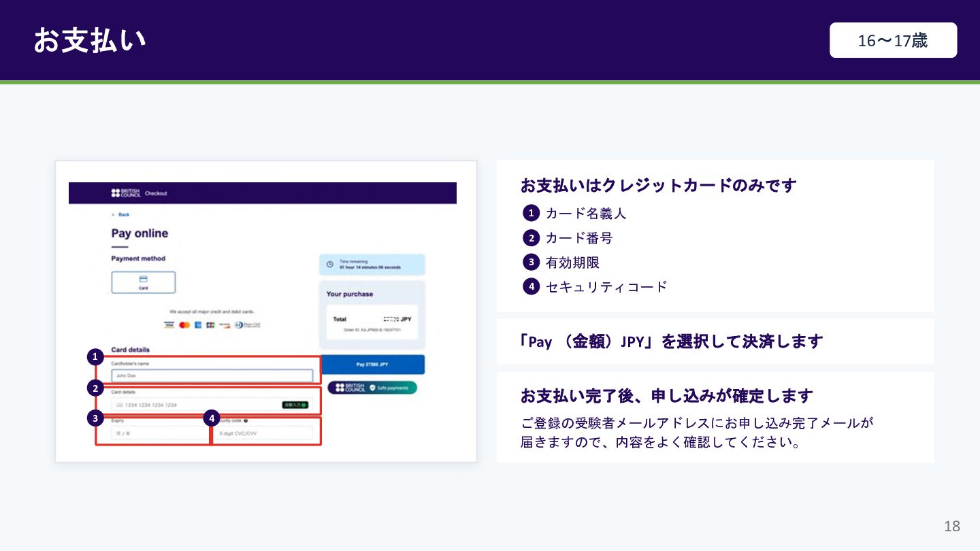The height and width of the screenshot is (551, 980).
Task: Click the Total amount box in Your purchase
Action: [x=372, y=322]
